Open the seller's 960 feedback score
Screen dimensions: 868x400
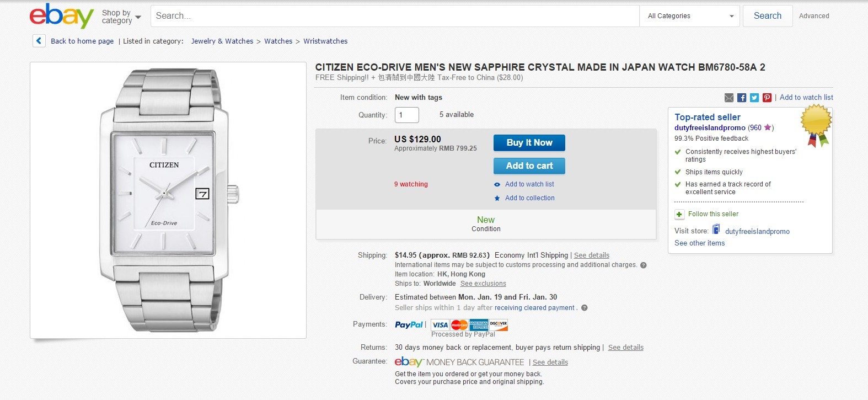(755, 128)
